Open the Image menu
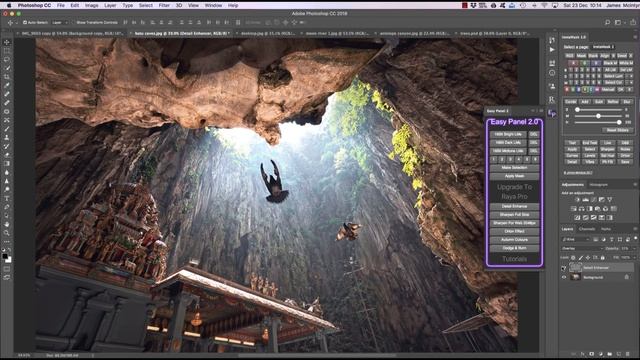640x360 pixels. pyautogui.click(x=91, y=5)
